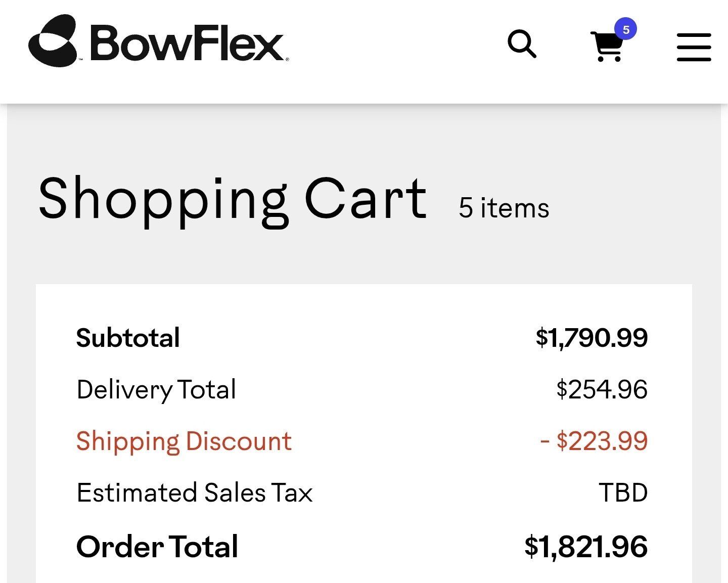
Task: Click the Delivery Total label
Action: 156,390
